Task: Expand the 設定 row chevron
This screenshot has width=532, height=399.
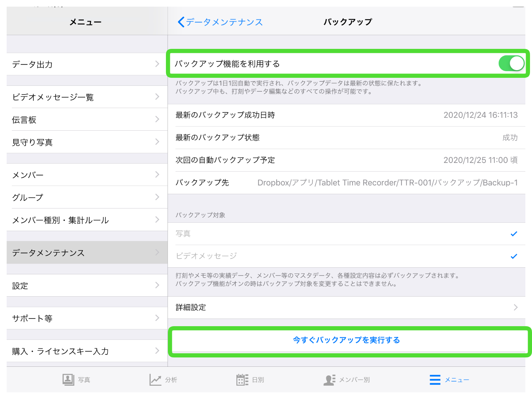Action: click(x=157, y=285)
